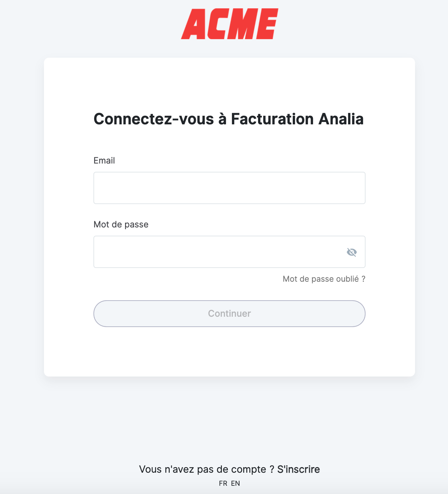Click the Continuer button
Screen dimensions: 448x494
229,314
